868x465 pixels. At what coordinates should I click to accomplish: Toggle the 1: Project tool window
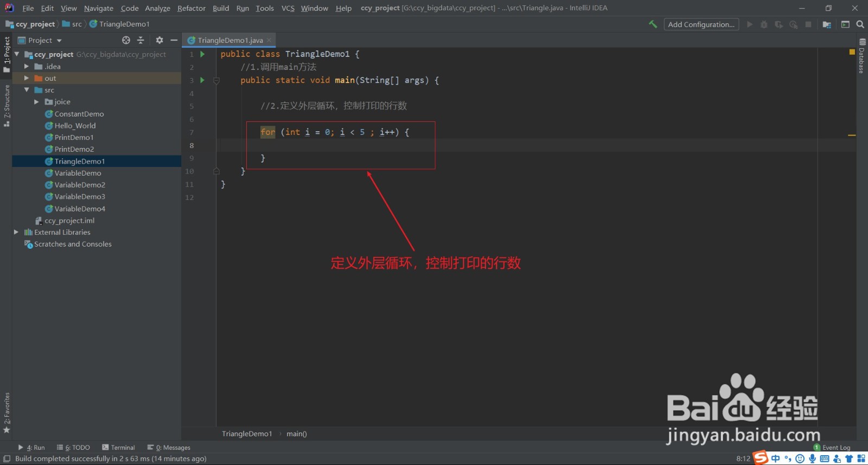7,54
